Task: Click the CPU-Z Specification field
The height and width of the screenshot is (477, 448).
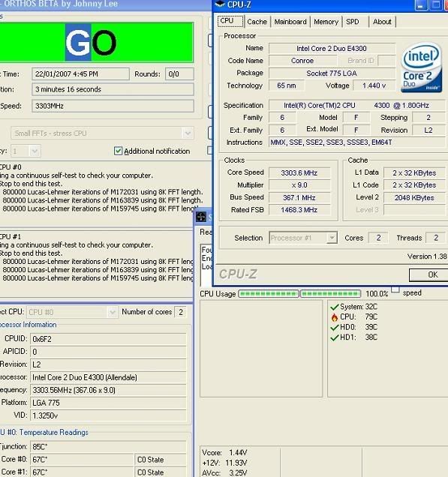Action: coord(357,105)
